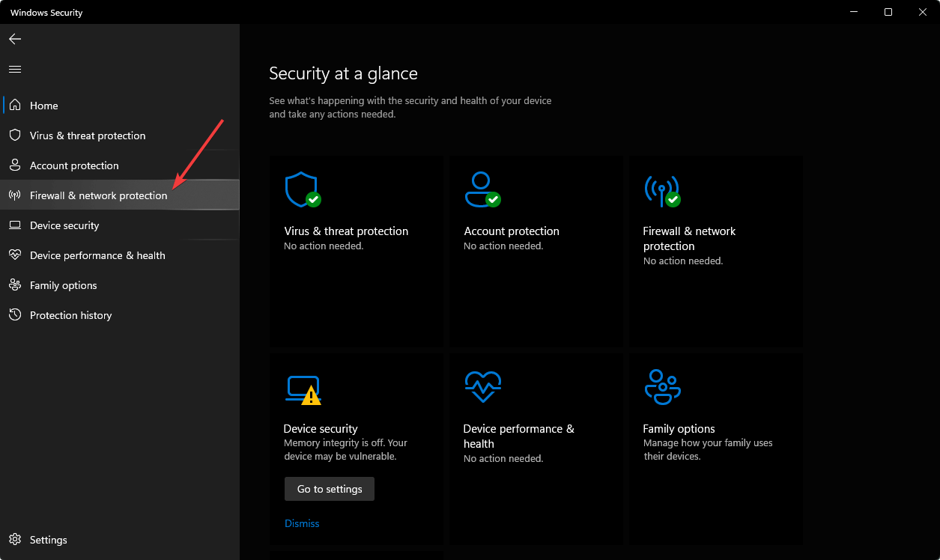Open Device security from the sidebar
This screenshot has height=560, width=940.
coord(120,225)
